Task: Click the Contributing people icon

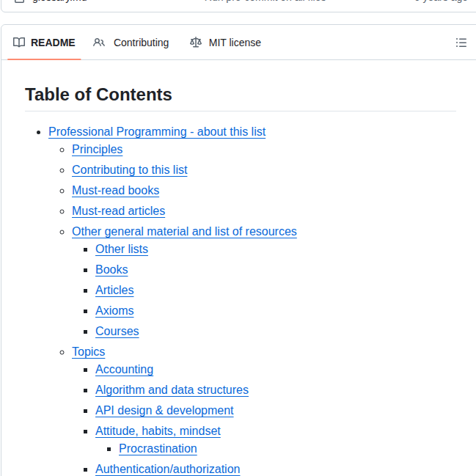Action: point(99,43)
